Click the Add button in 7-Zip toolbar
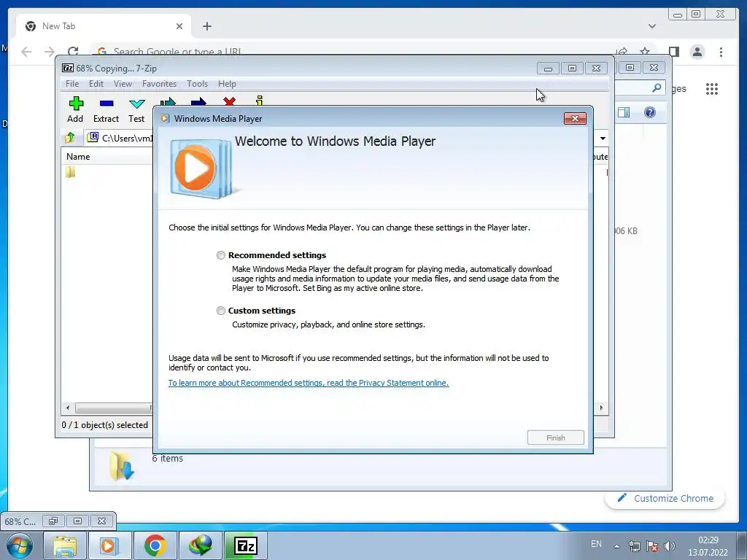Screen dimensions: 747x560 click(75, 110)
